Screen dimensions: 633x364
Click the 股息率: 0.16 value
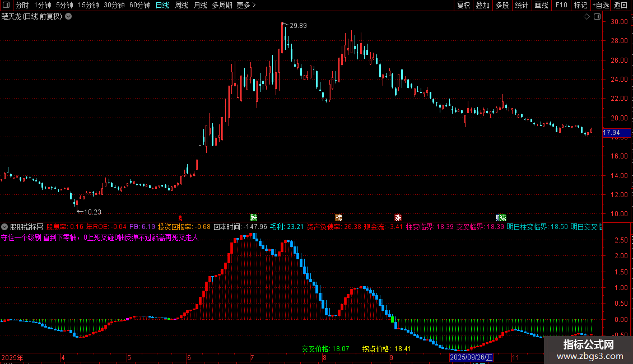coord(65,227)
